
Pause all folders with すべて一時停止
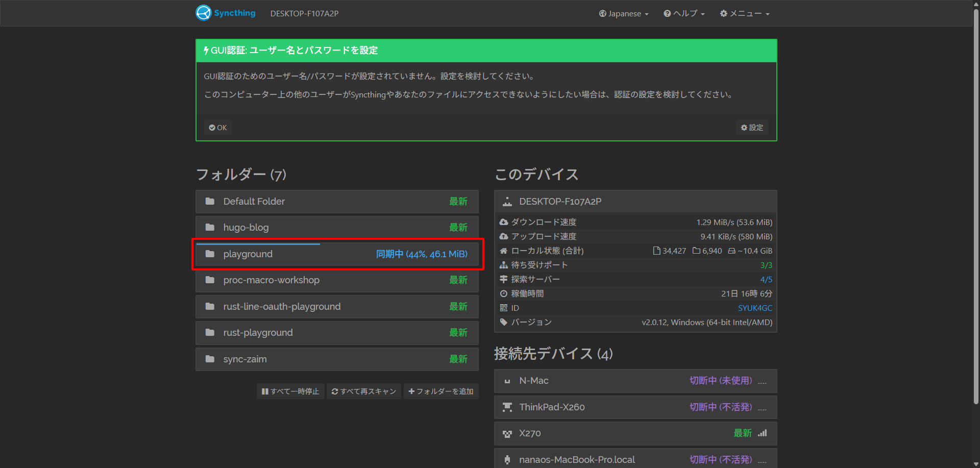(290, 391)
